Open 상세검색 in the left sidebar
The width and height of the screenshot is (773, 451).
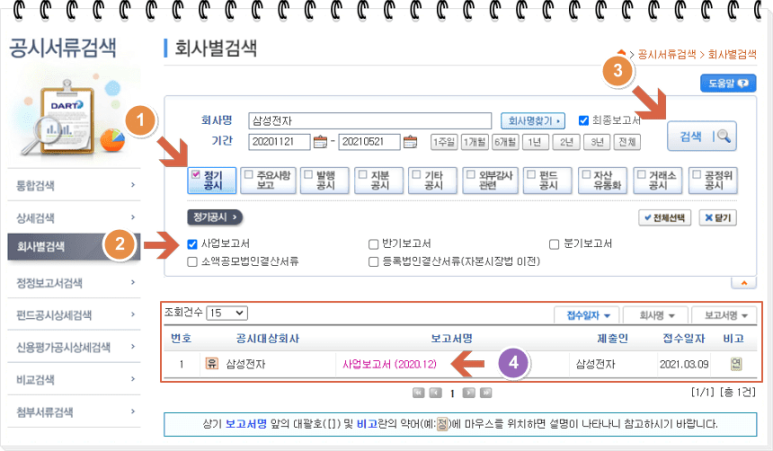72,216
